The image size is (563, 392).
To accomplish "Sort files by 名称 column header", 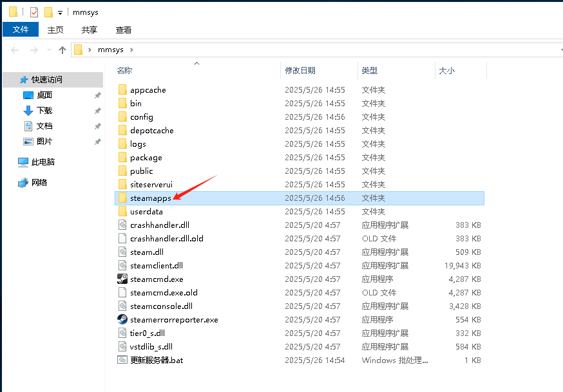I will 124,71.
